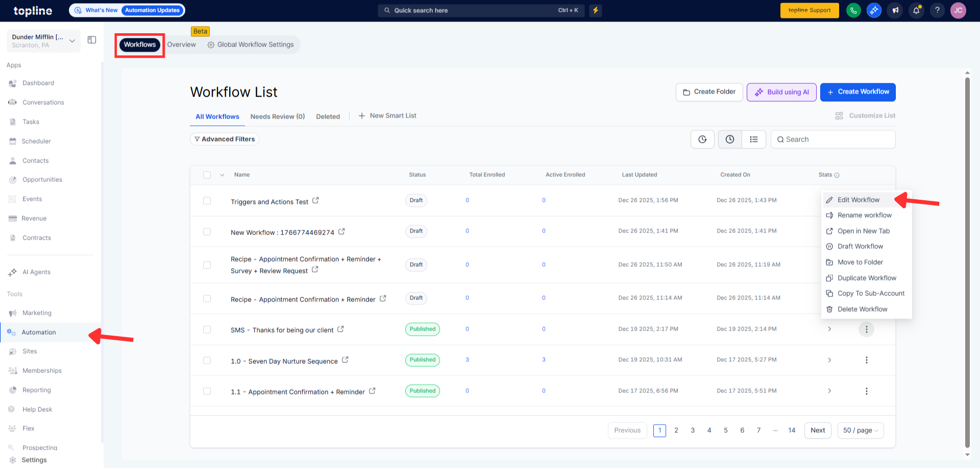Viewport: 980px width, 469px height.
Task: Switch to the list view icon
Action: (x=753, y=139)
